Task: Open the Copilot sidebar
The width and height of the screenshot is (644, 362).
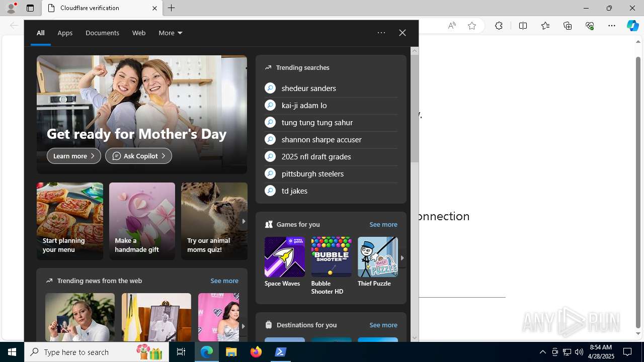Action: 632,26
